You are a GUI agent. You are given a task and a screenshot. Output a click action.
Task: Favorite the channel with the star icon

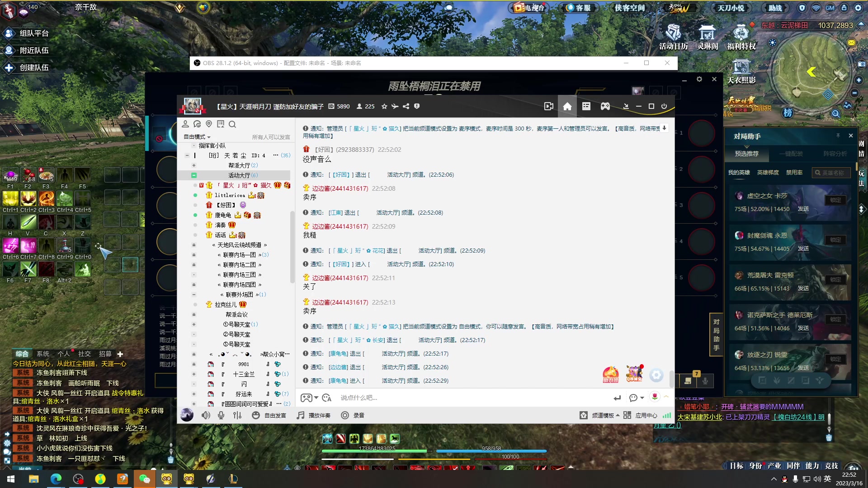coord(384,107)
